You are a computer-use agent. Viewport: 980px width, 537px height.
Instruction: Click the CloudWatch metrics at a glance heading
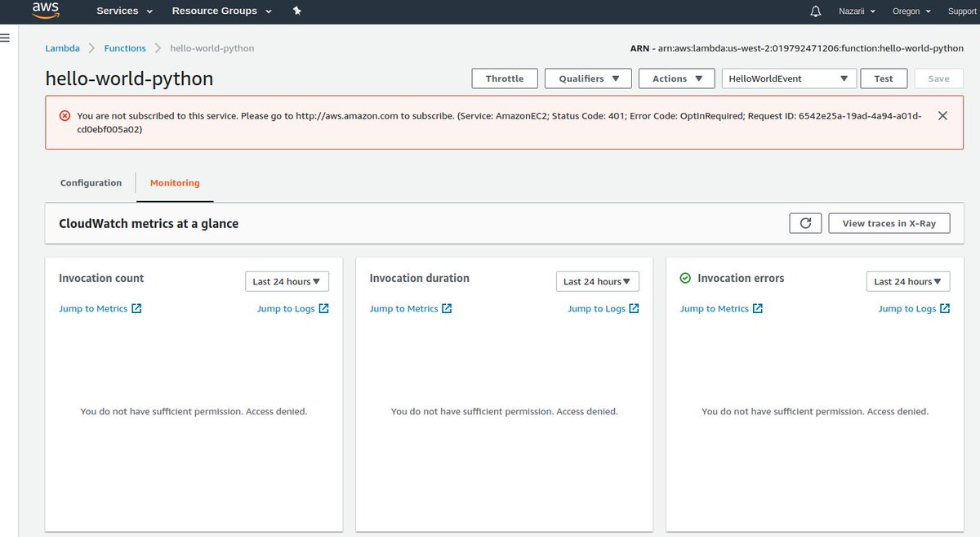(149, 223)
